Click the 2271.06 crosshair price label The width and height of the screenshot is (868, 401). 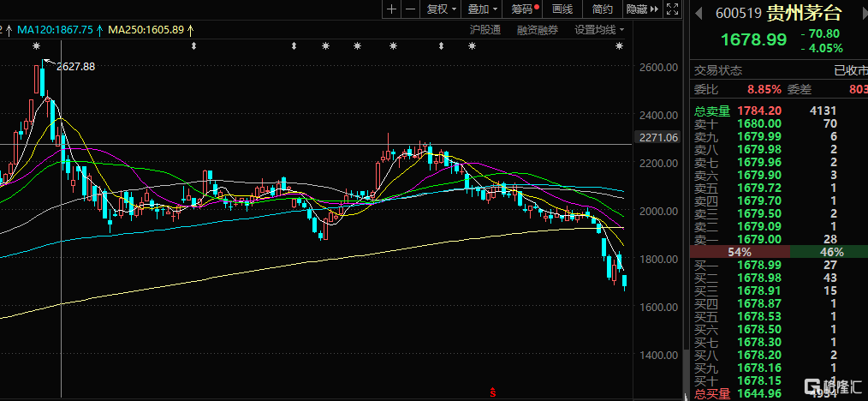click(x=659, y=138)
